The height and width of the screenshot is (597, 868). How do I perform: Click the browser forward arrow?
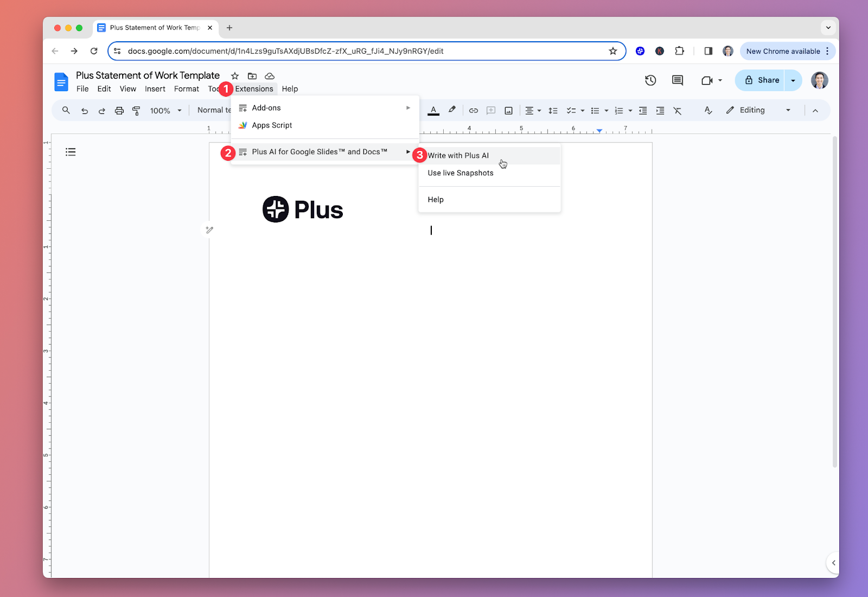coord(74,51)
